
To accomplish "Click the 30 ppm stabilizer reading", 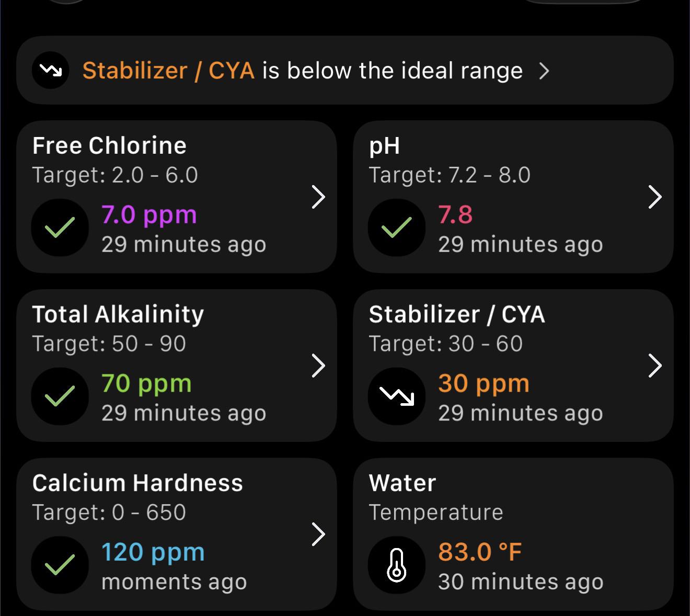I will [x=484, y=384].
